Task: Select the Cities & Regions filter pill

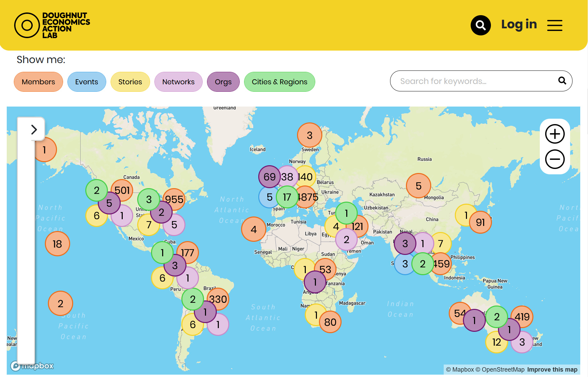Action: 280,82
